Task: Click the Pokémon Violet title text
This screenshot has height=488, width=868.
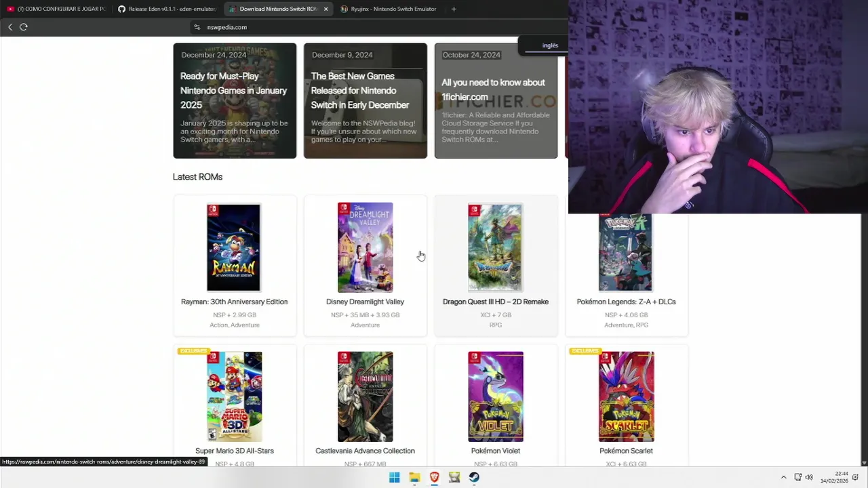Action: click(x=496, y=451)
